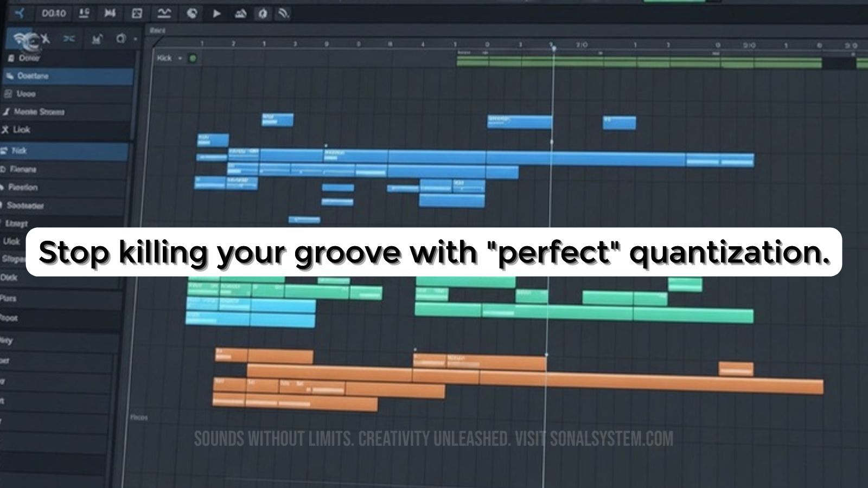Open the Kick track dropdown arrow
Image resolution: width=868 pixels, height=488 pixels.
pyautogui.click(x=180, y=58)
